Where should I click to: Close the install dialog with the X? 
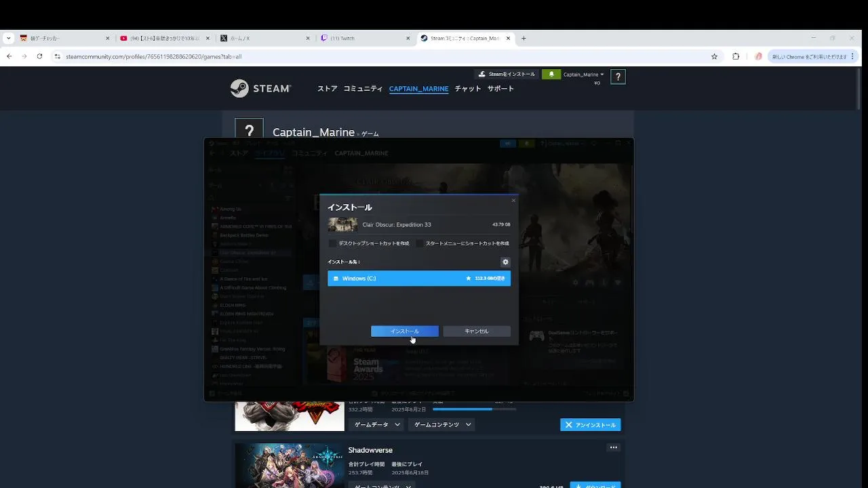click(513, 200)
